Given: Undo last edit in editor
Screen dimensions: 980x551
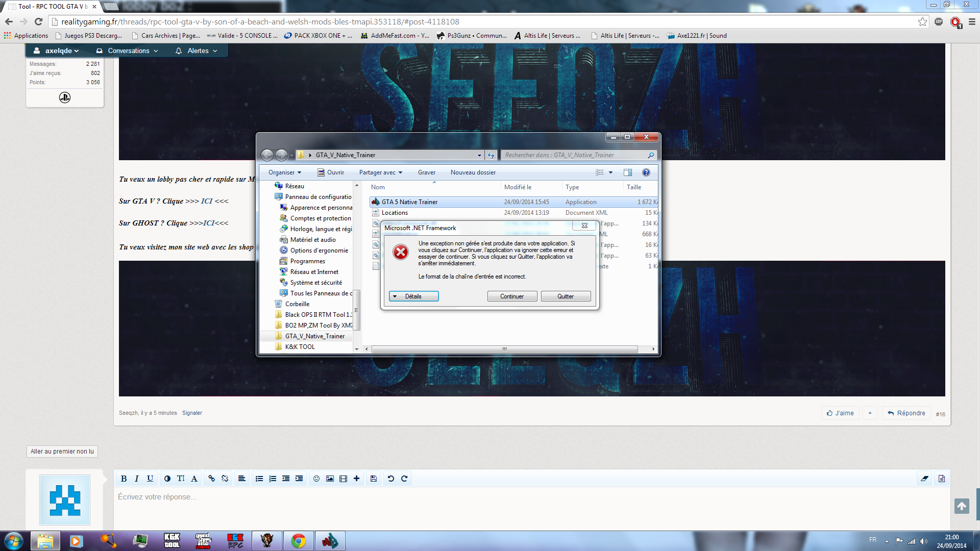Looking at the screenshot, I should tap(391, 479).
